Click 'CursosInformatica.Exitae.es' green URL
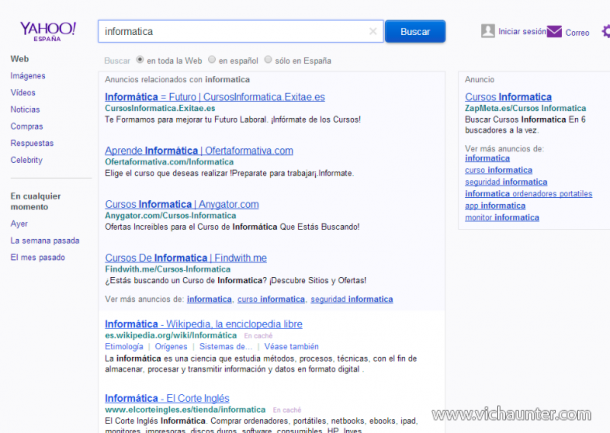Screen dimensions: 610x433 [x=160, y=108]
